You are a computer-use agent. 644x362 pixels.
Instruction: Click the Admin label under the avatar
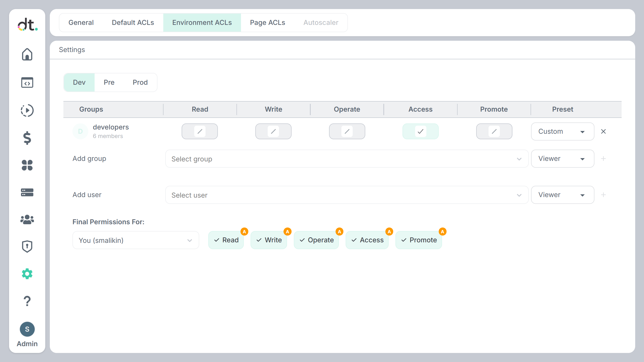pos(27,344)
